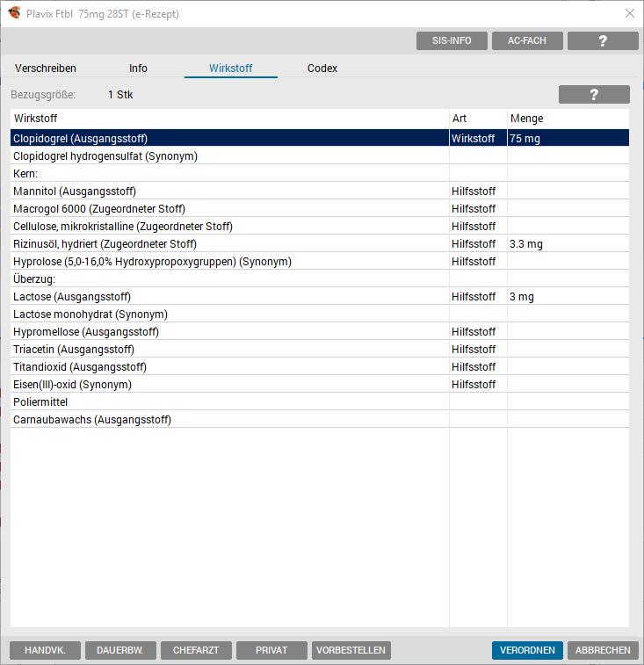Select the Titandioxid (Ausgangsstoff) row

pos(320,367)
